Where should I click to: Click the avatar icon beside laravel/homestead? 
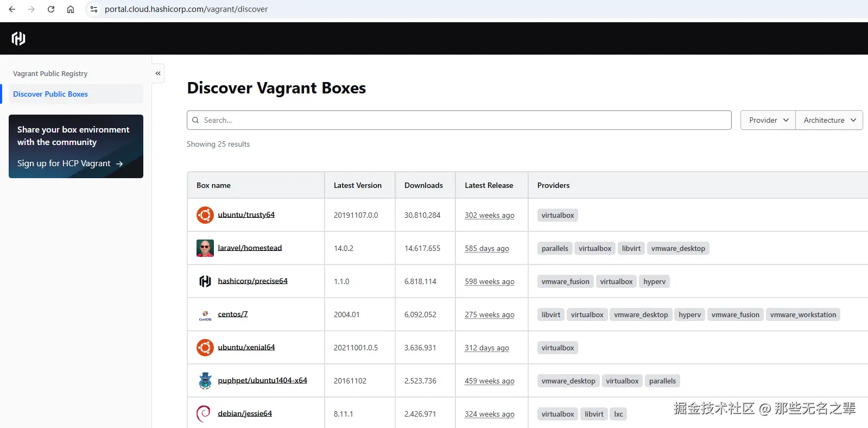click(x=205, y=248)
